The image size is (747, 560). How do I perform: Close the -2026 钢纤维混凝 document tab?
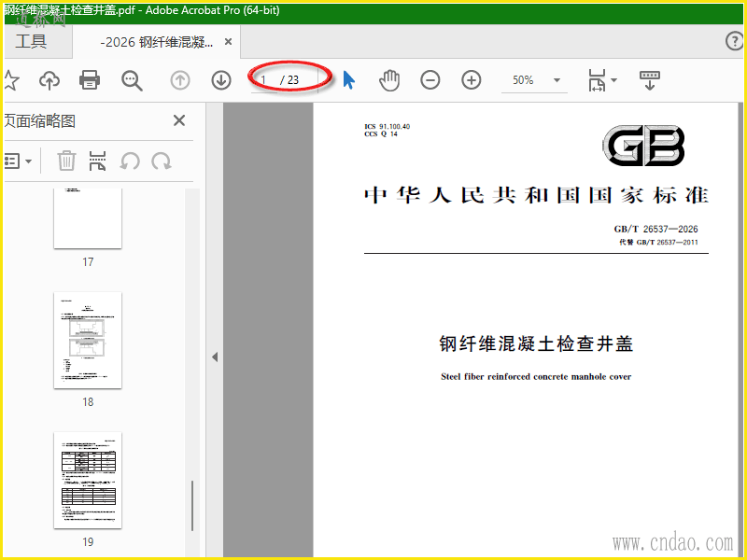(x=228, y=42)
